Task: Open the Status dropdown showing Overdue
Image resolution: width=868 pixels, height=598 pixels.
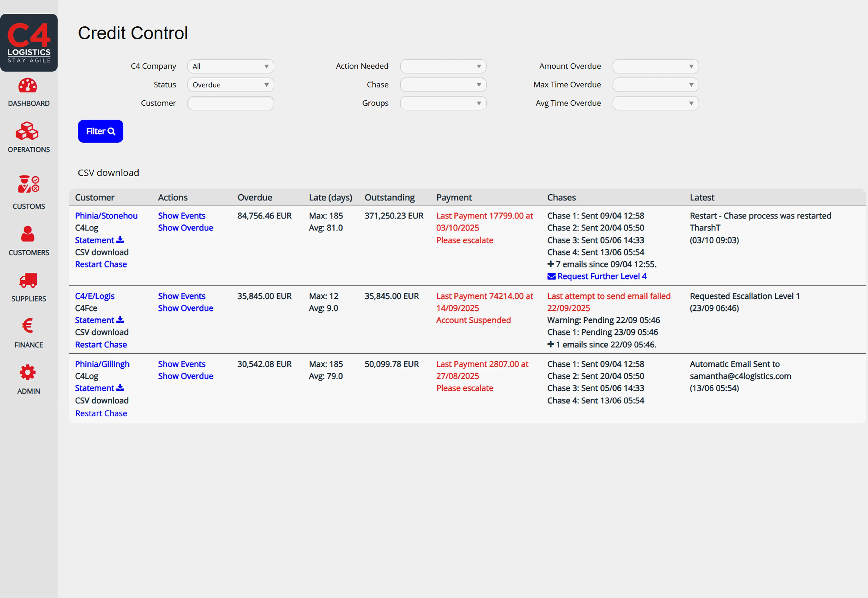Action: pos(231,85)
